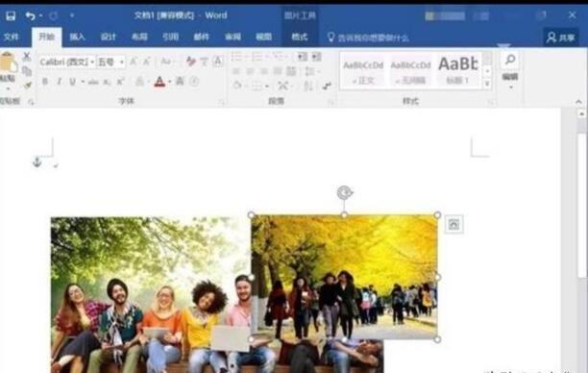Click the object anchor icon in margin
This screenshot has height=373, width=588.
point(37,162)
